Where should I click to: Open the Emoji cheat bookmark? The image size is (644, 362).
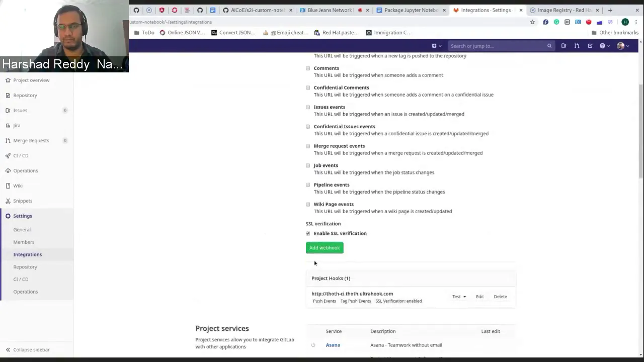286,33
